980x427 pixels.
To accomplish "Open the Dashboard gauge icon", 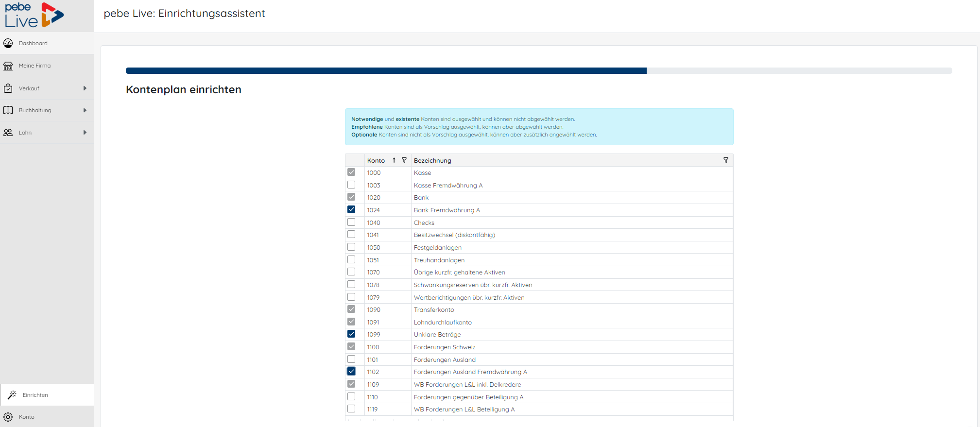I will pos(8,43).
